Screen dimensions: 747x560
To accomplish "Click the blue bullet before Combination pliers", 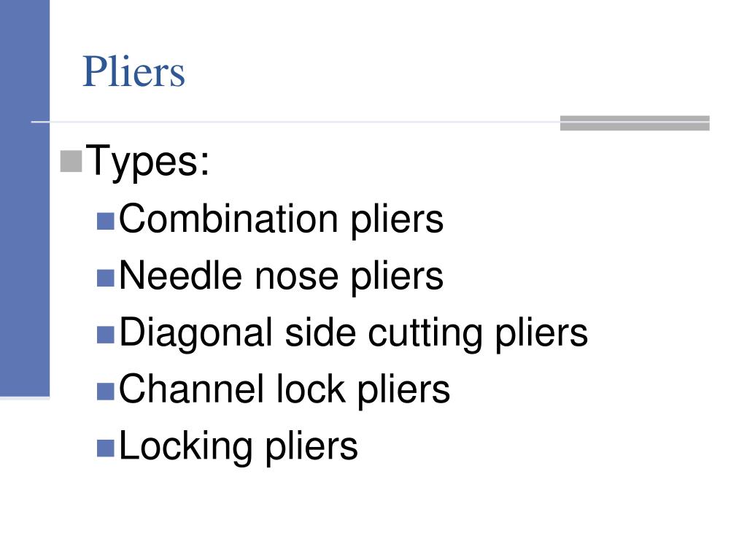I will (105, 222).
